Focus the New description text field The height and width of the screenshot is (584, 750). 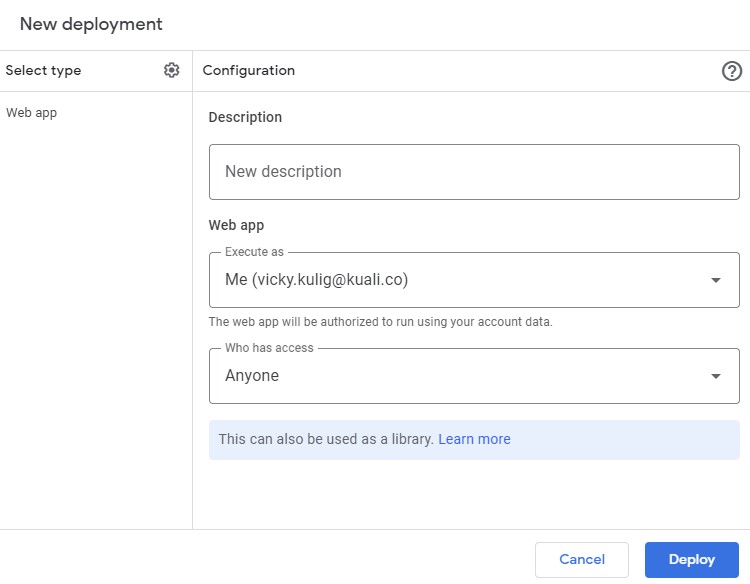(474, 172)
